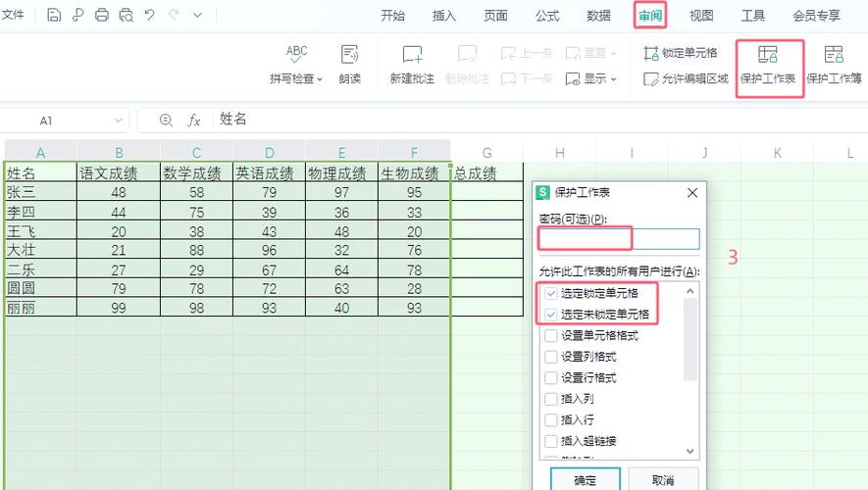The width and height of the screenshot is (868, 490).
Task: Click the 确定 button in dialog
Action: 586,480
